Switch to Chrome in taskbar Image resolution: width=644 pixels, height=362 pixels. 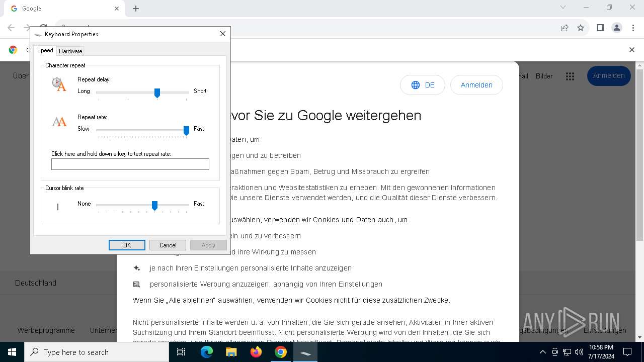pos(281,352)
